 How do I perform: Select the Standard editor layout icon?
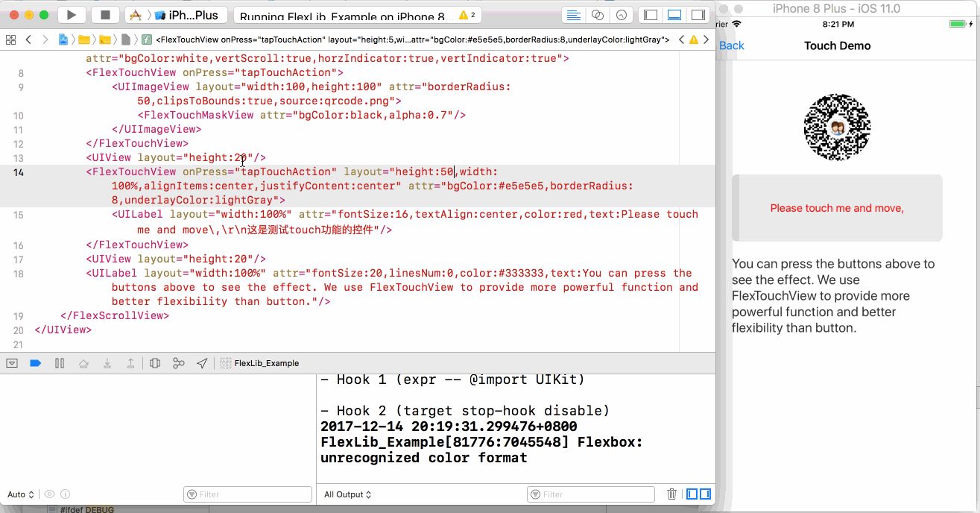click(573, 15)
